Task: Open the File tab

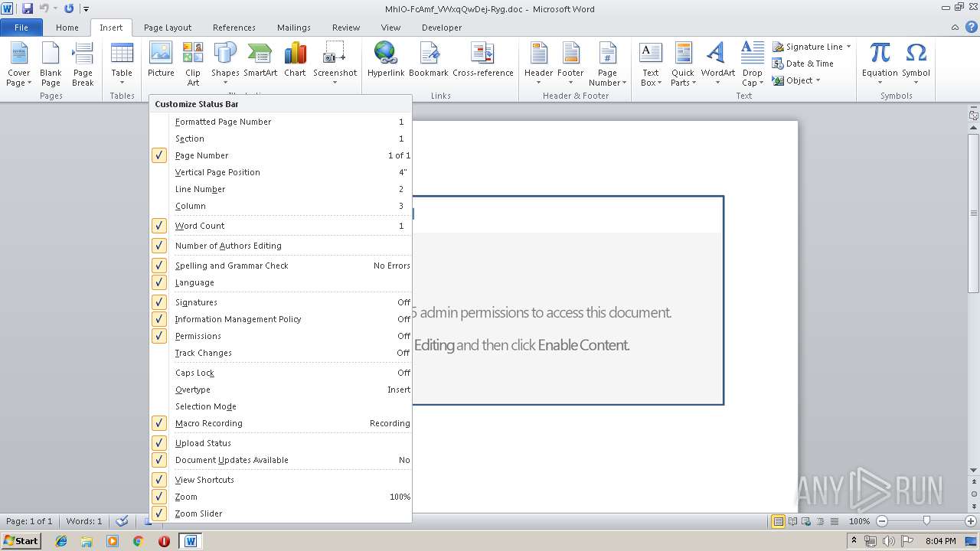Action: pyautogui.click(x=21, y=28)
